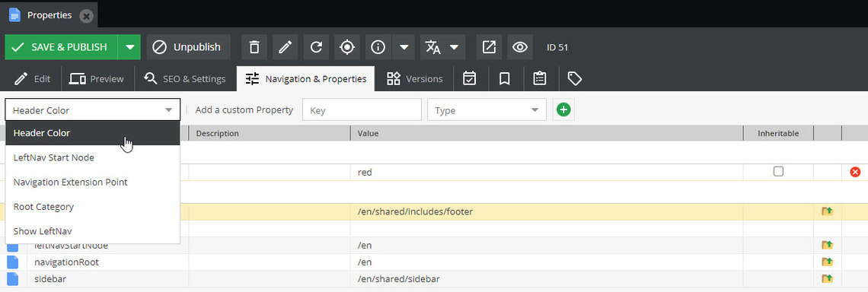The height and width of the screenshot is (292, 868).
Task: Click the SAVE & PUBLISH button
Action: pos(62,47)
